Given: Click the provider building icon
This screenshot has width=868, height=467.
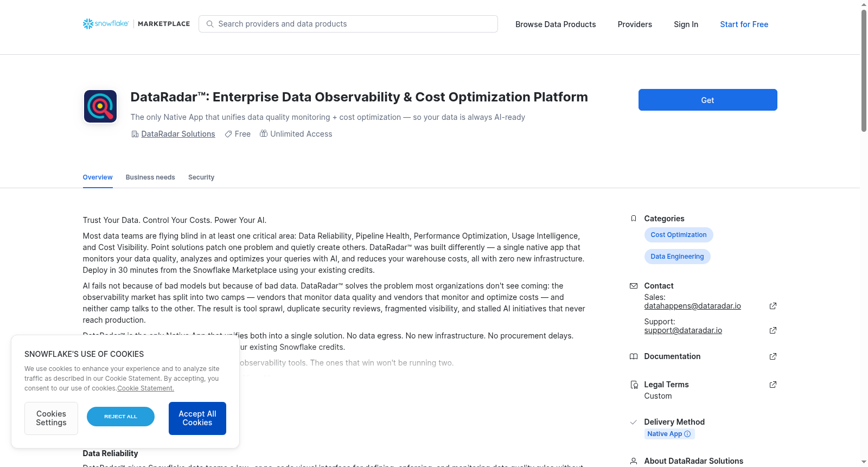Looking at the screenshot, I should [x=135, y=134].
